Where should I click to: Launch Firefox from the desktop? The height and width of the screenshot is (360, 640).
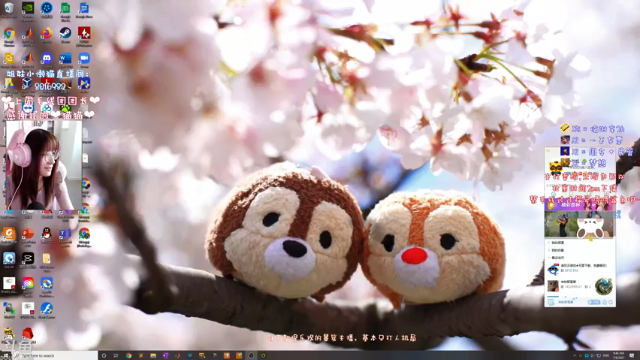(x=47, y=33)
